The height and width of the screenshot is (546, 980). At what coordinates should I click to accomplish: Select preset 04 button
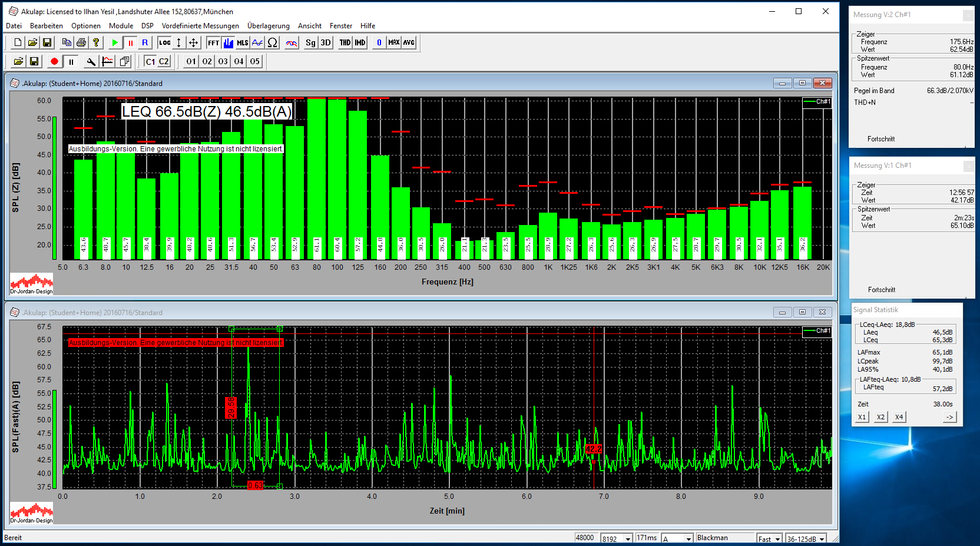pos(239,61)
